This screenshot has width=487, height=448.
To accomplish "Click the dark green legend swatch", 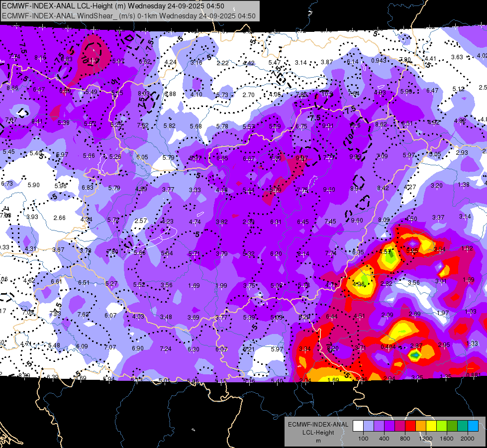I will tap(452, 426).
